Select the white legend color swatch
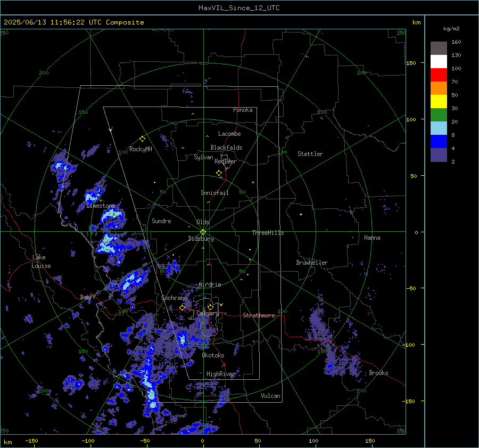479x448 pixels. coord(439,61)
